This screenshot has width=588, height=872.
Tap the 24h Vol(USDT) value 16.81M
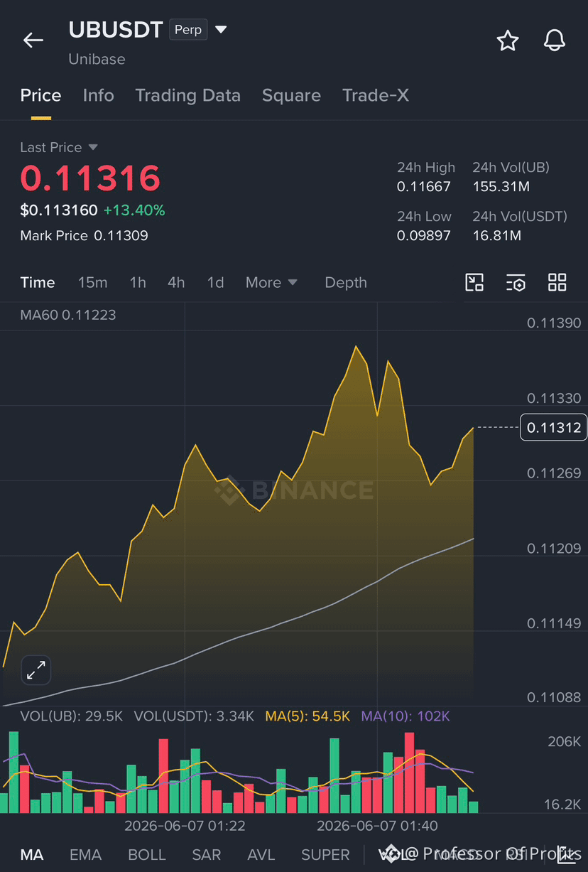497,235
